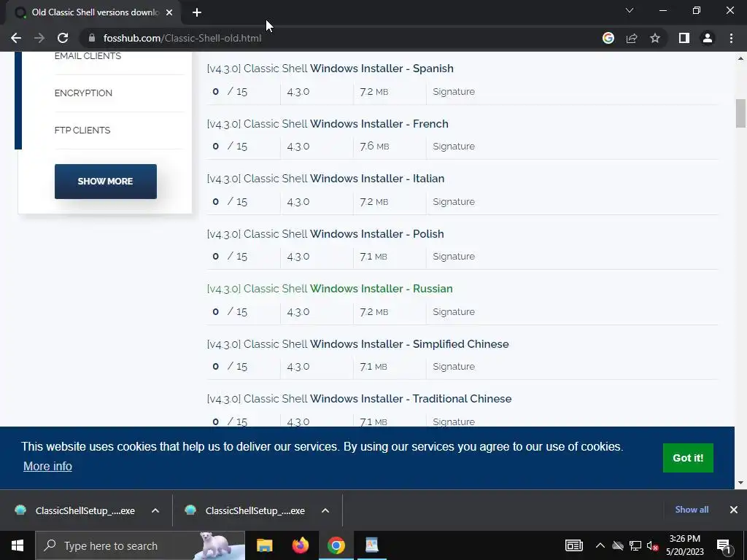Screen dimensions: 747x560
Task: Open More info cookie link
Action: pyautogui.click(x=47, y=466)
